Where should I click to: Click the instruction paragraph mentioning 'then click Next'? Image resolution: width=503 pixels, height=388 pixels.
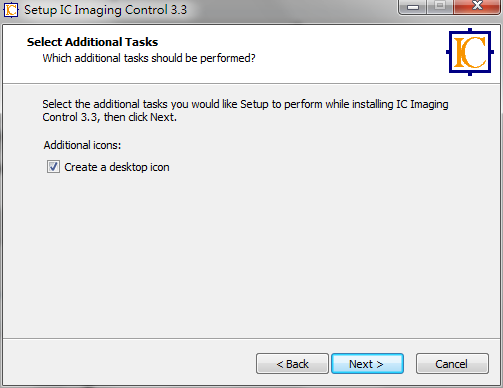click(245, 111)
